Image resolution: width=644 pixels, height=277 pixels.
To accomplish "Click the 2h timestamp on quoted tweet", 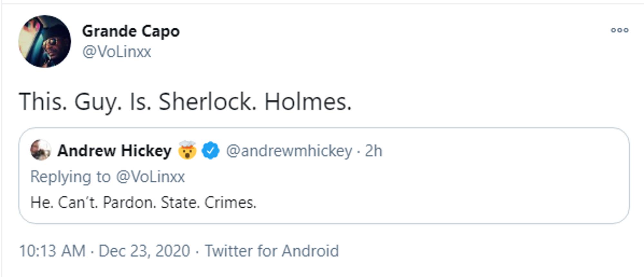I will pos(374,151).
